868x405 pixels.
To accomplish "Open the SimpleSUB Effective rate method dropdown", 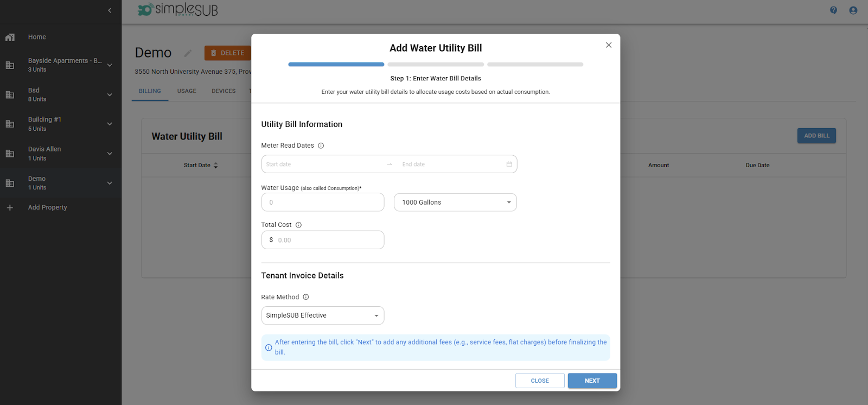I will (x=323, y=315).
